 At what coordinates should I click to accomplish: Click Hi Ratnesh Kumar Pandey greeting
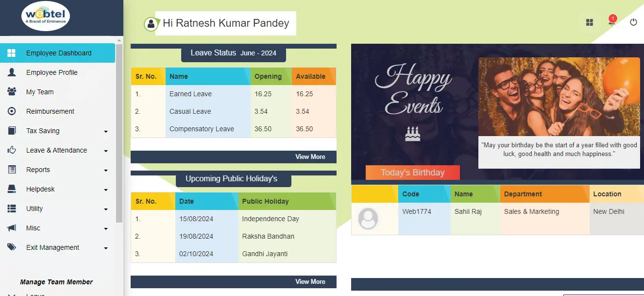pyautogui.click(x=226, y=23)
